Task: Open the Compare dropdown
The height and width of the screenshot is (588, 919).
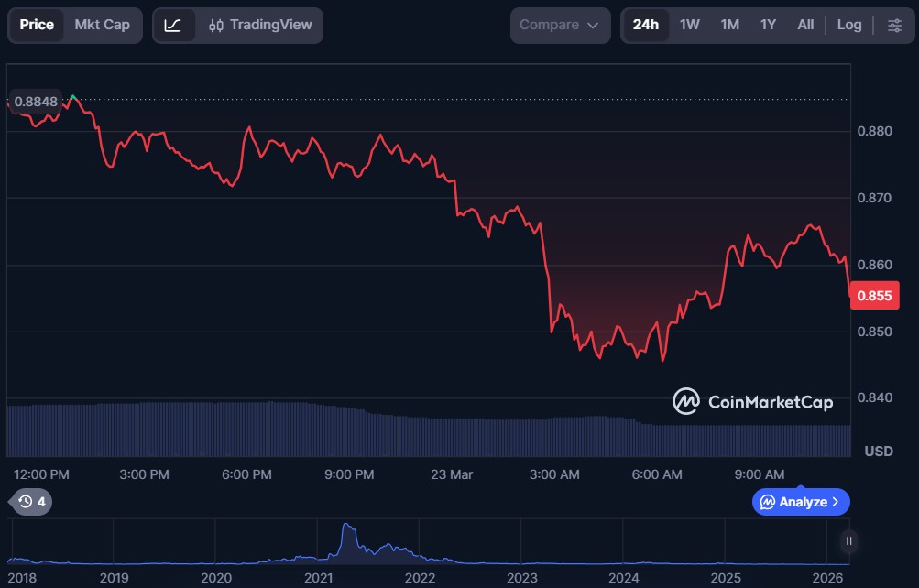Action: (x=559, y=25)
